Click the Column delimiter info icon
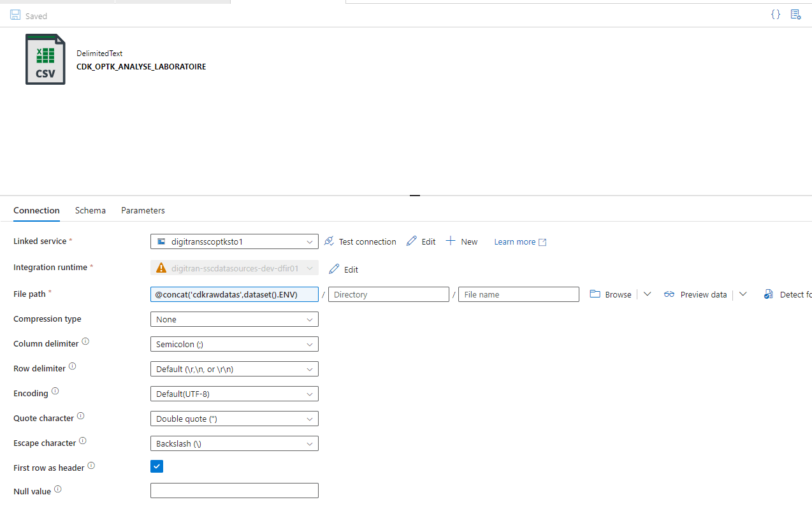The height and width of the screenshot is (509, 812). click(x=85, y=342)
